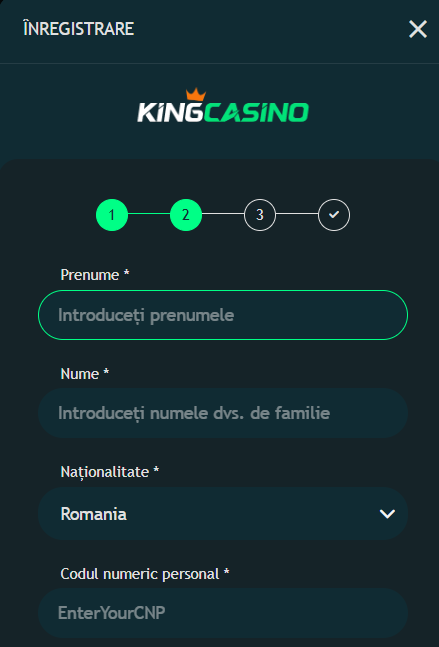The image size is (439, 647).
Task: Jump to step 3 in the progress tracker
Action: point(260,215)
